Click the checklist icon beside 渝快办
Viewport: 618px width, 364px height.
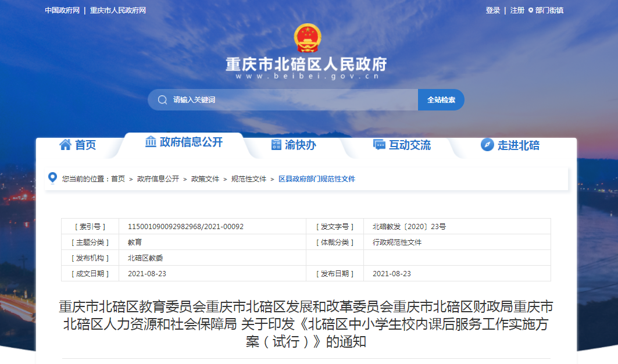click(276, 145)
